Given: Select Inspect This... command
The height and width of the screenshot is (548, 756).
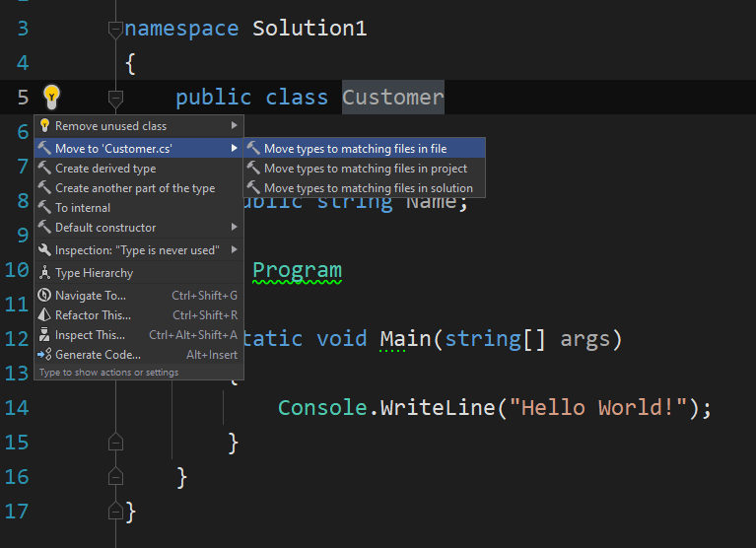Looking at the screenshot, I should tap(139, 335).
